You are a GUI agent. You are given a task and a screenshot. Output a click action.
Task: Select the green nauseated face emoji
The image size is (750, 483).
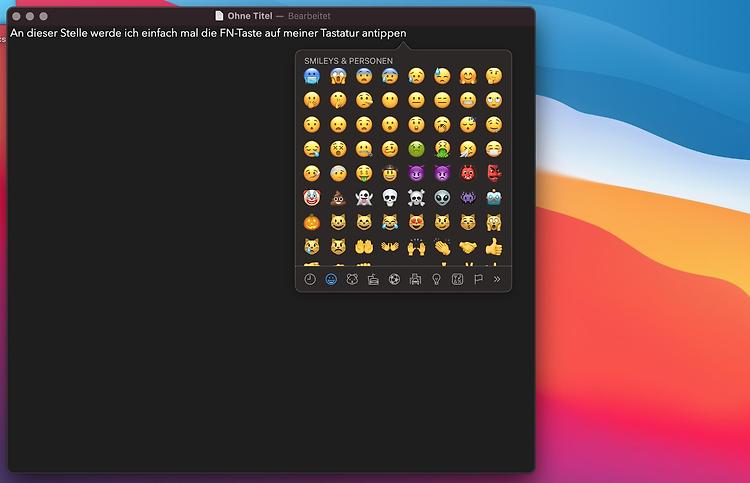point(416,149)
